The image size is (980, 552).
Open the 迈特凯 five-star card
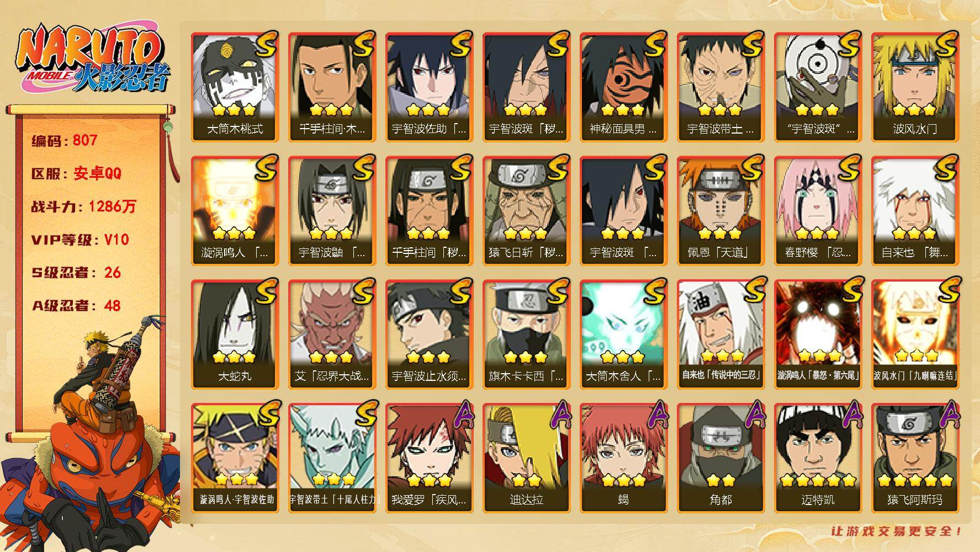[x=818, y=458]
